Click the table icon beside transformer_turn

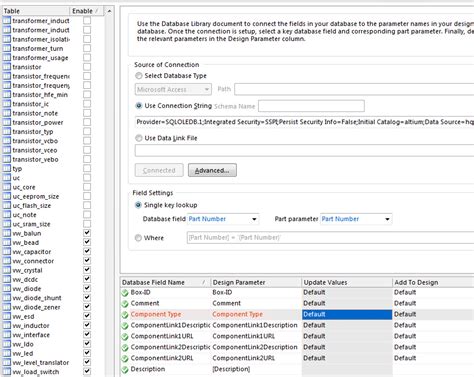pyautogui.click(x=7, y=48)
